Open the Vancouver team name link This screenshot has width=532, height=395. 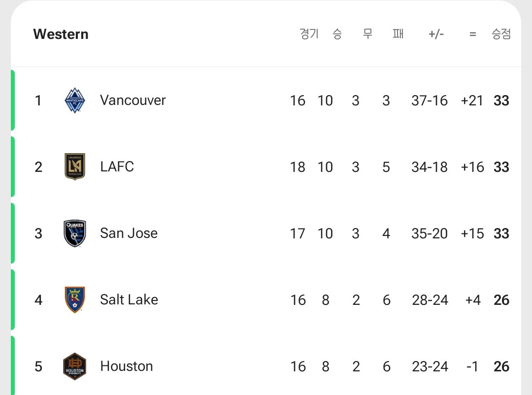pyautogui.click(x=133, y=100)
